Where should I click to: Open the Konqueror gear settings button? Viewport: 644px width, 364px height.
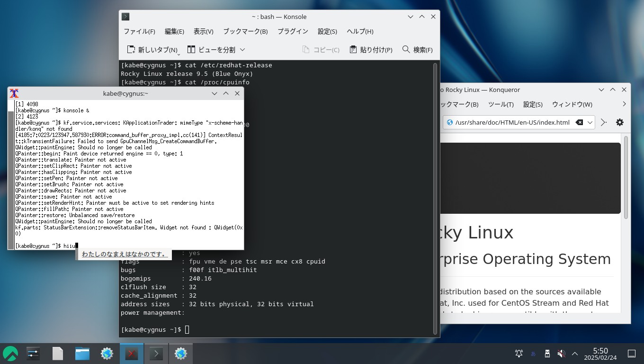[x=619, y=122]
